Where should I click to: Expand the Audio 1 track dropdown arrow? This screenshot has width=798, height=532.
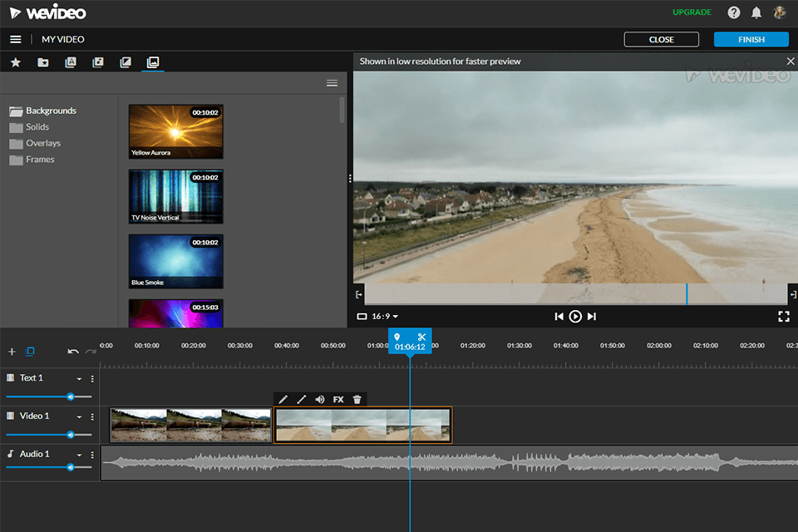click(x=79, y=455)
